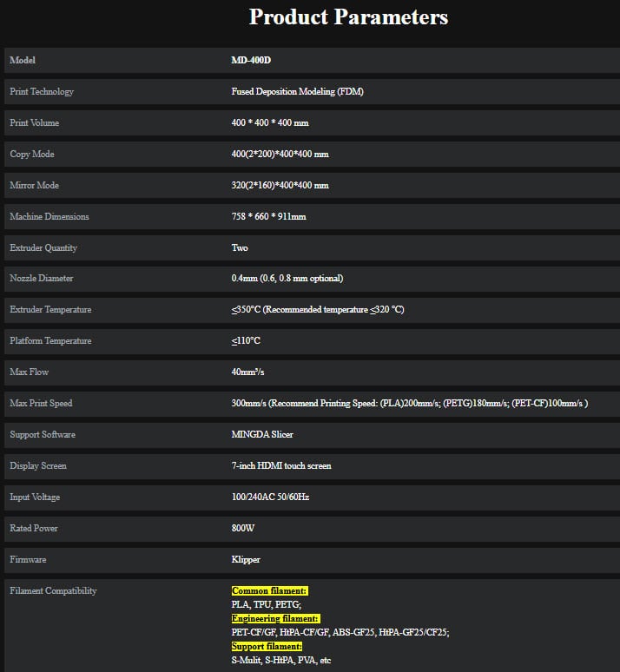Viewport: 620px width, 672px height.
Task: Click the Product Parameters heading
Action: (x=348, y=16)
